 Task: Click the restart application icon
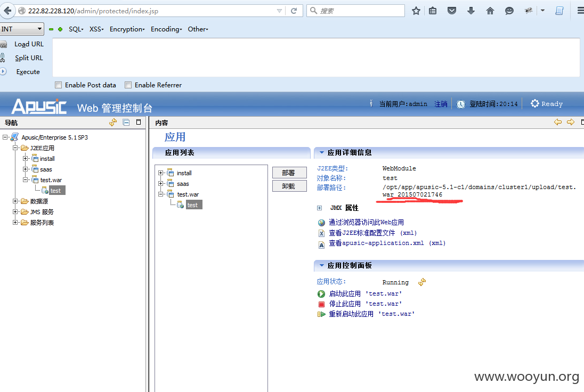coord(321,314)
